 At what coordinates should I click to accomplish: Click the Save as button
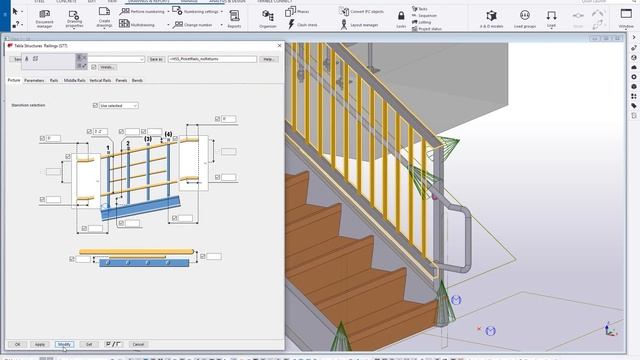coord(156,59)
